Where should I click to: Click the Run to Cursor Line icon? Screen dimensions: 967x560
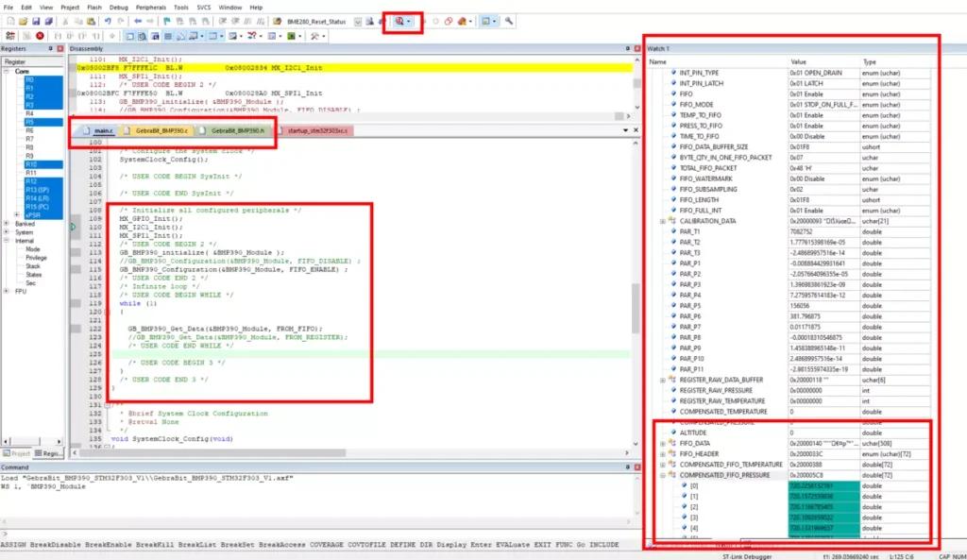point(95,37)
